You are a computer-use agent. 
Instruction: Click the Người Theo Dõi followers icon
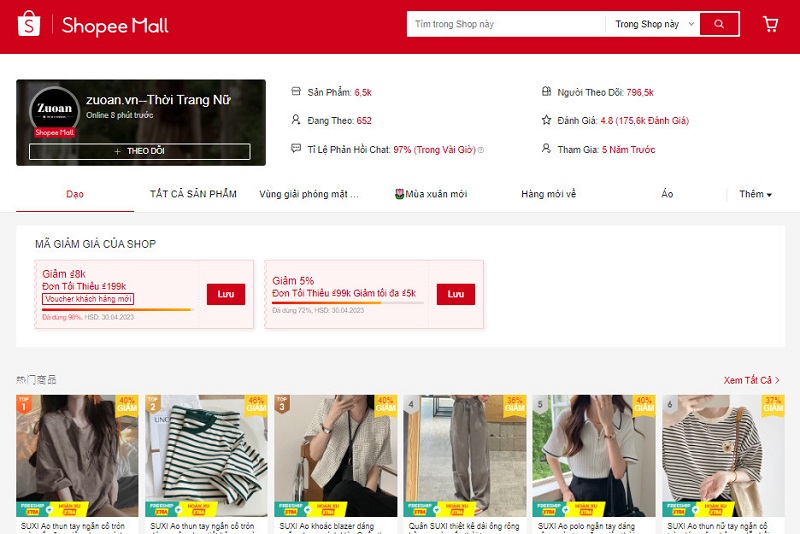pyautogui.click(x=546, y=92)
